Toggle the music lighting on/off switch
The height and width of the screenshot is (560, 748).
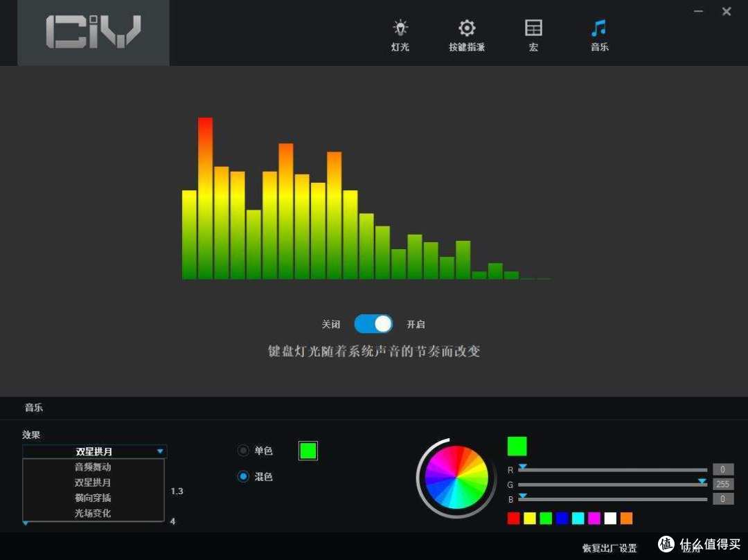(373, 324)
